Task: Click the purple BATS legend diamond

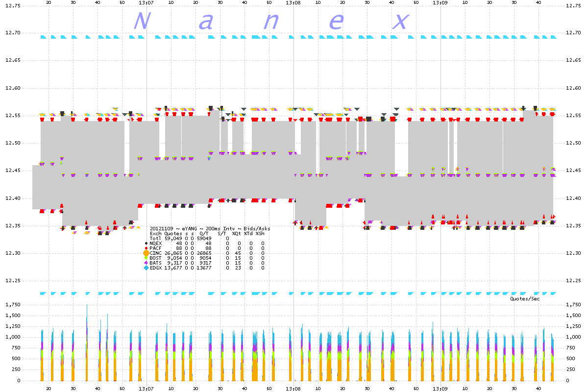Action: [x=146, y=263]
